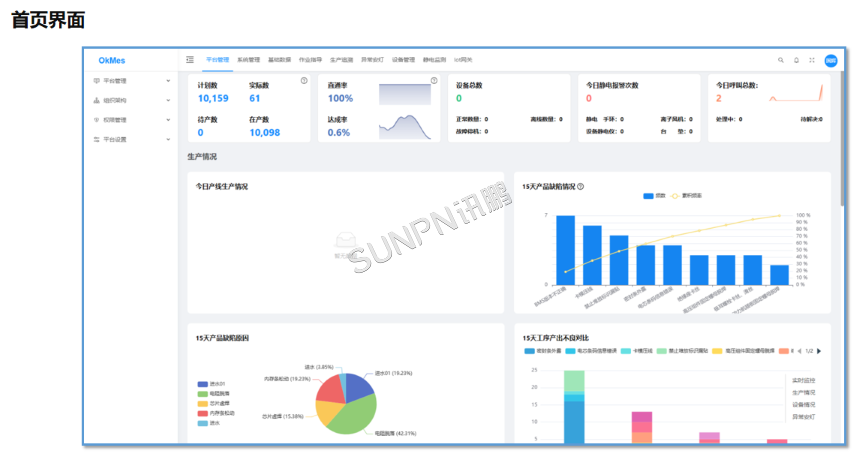Click the search magnifier icon in header
This screenshot has width=860, height=454.
coord(780,60)
